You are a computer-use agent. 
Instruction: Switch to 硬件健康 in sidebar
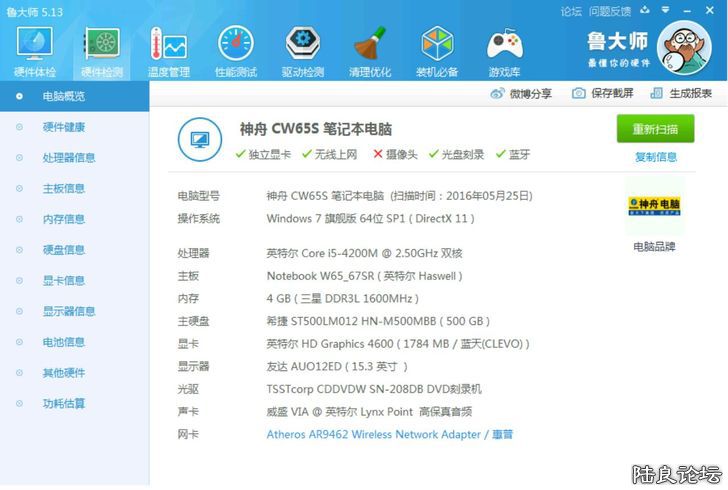click(63, 127)
